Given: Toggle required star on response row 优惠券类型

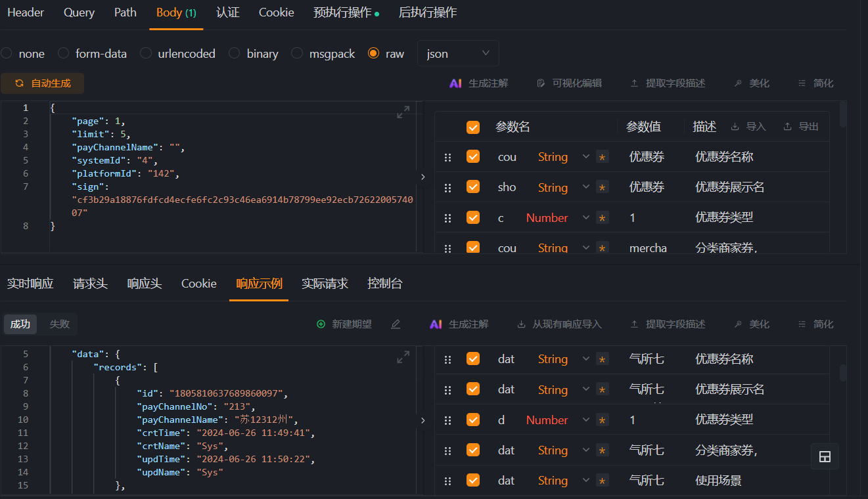Looking at the screenshot, I should [x=602, y=420].
